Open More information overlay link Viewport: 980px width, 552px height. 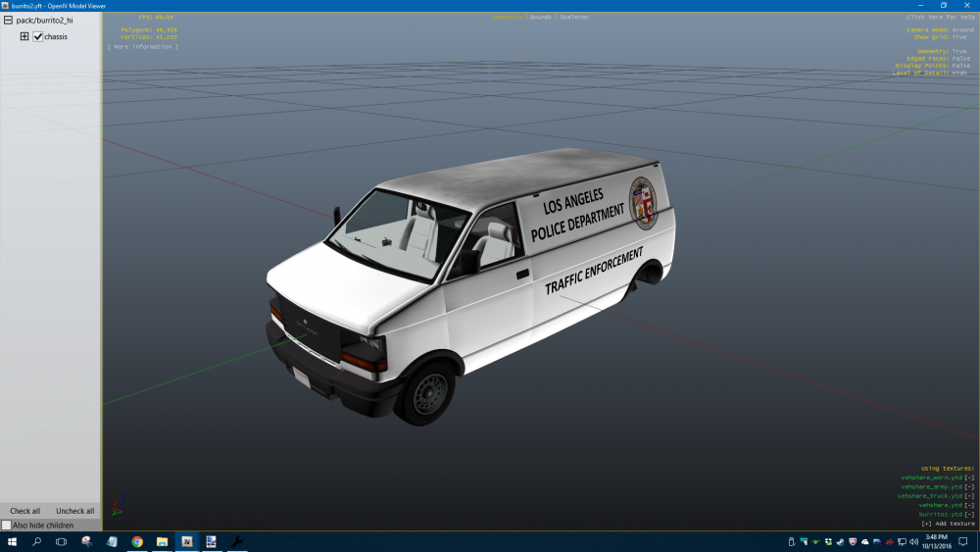(142, 47)
